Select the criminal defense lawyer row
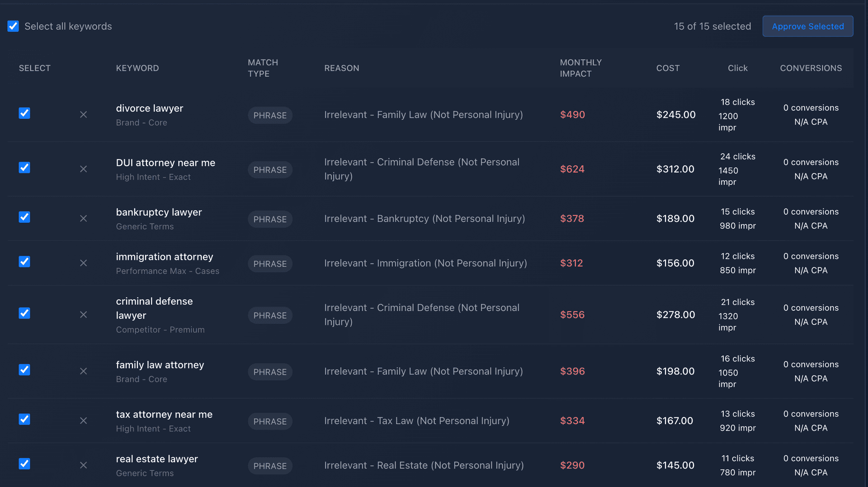This screenshot has width=868, height=487. tap(24, 313)
